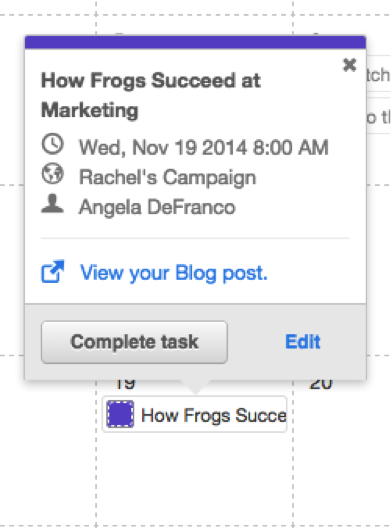This screenshot has height=530, width=391.
Task: Click the person icon beside Angela DeFranco
Action: click(x=52, y=203)
